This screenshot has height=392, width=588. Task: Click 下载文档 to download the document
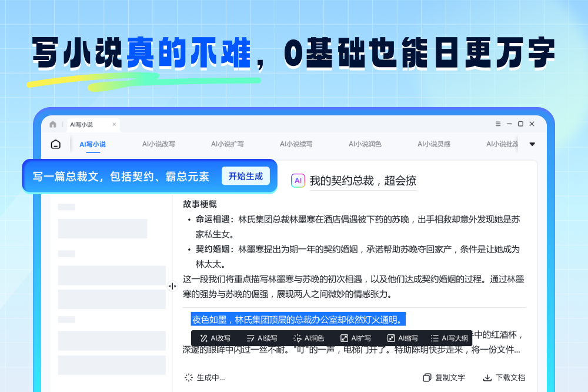click(504, 378)
